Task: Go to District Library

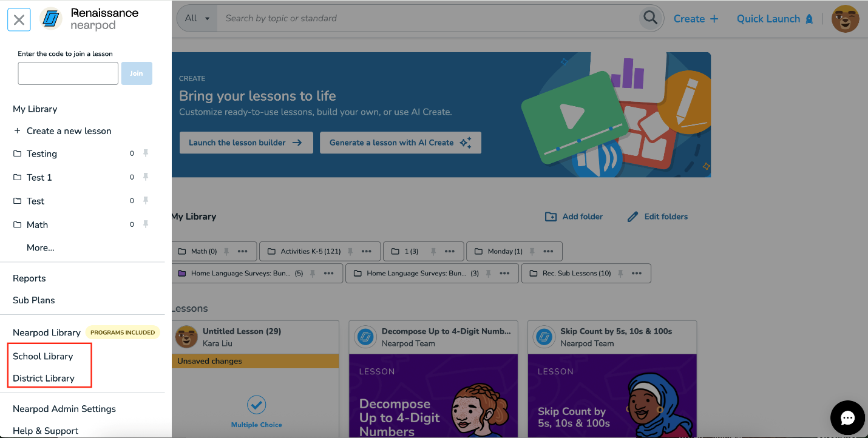Action: pyautogui.click(x=44, y=378)
